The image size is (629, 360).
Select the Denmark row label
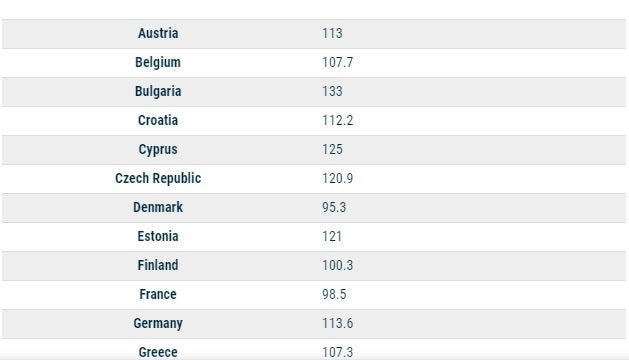158,207
